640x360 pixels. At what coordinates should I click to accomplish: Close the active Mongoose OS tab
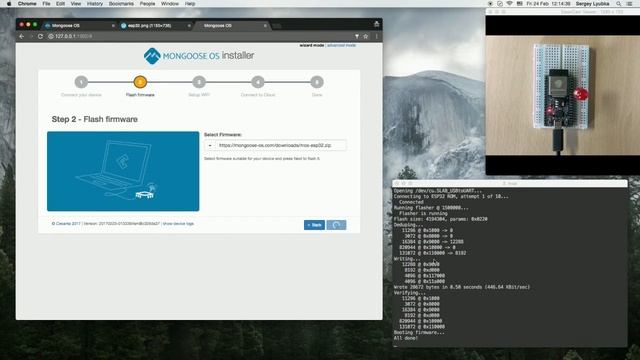[265, 26]
